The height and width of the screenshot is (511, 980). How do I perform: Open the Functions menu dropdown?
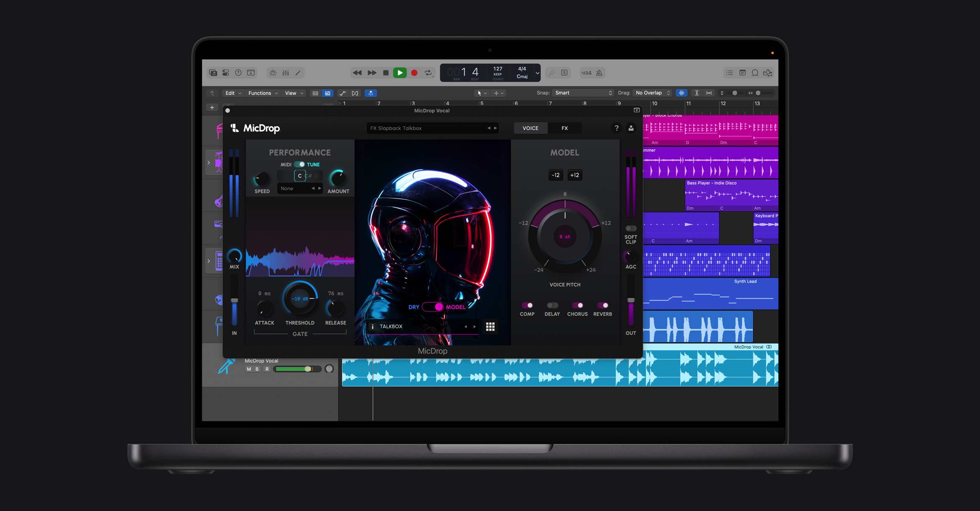tap(263, 93)
